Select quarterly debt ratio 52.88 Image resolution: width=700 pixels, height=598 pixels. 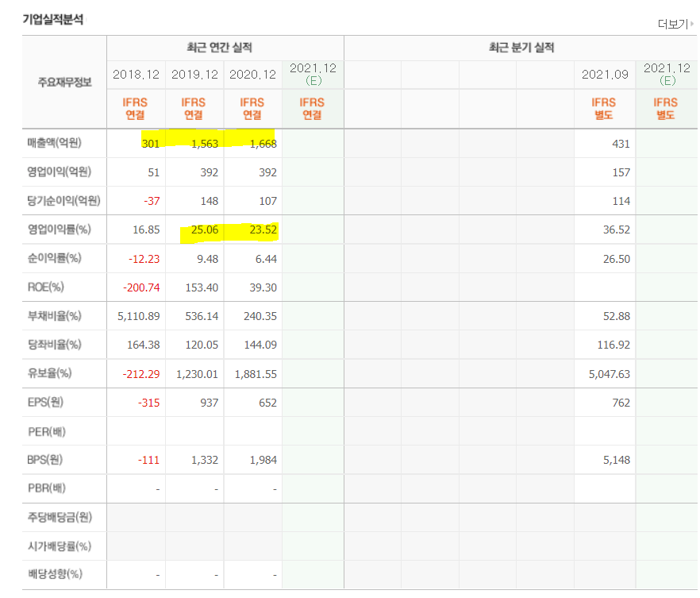coord(617,316)
